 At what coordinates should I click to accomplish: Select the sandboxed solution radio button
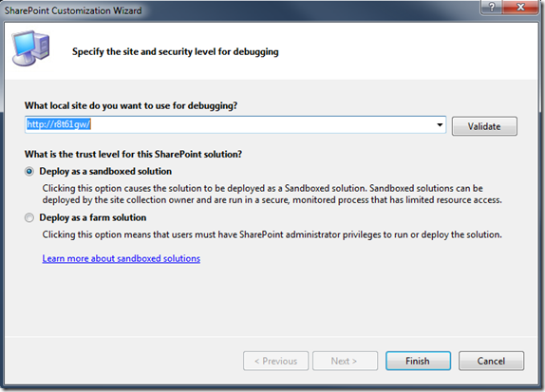[x=29, y=172]
